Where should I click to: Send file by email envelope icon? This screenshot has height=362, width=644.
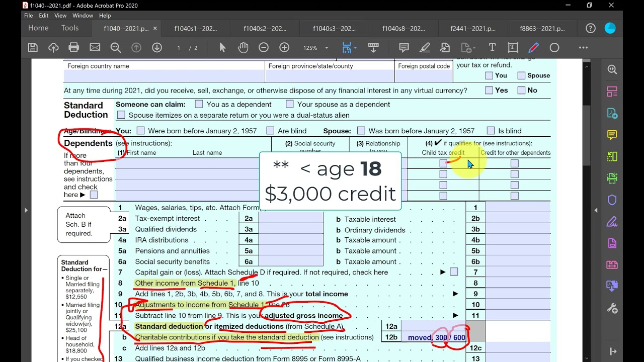pos(95,48)
